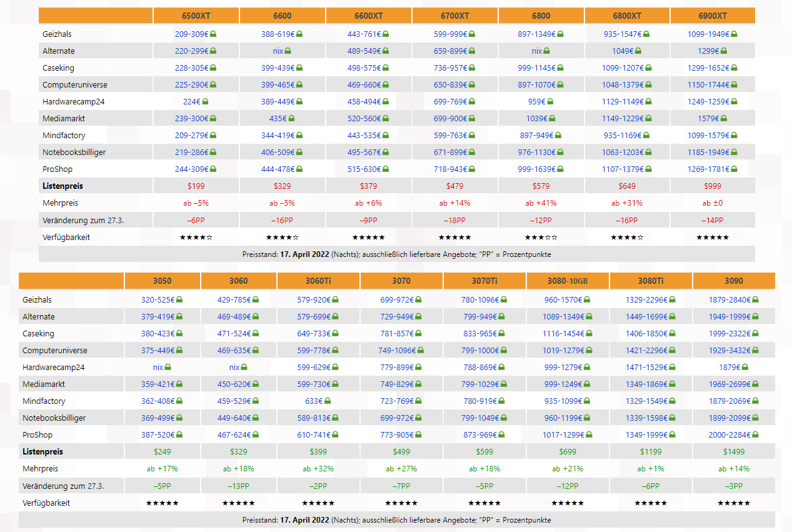Open the 27.3. link in the lower table
This screenshot has width=792, height=532.
point(96,486)
